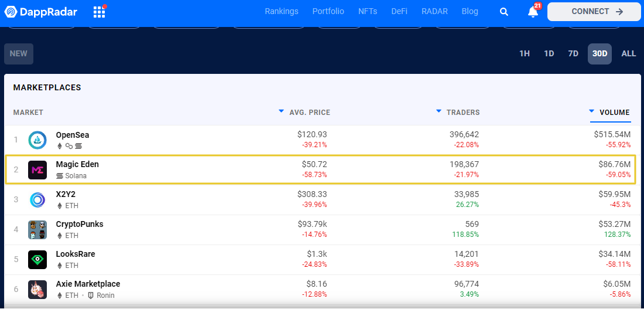Click the $93.79k average price

pyautogui.click(x=313, y=224)
